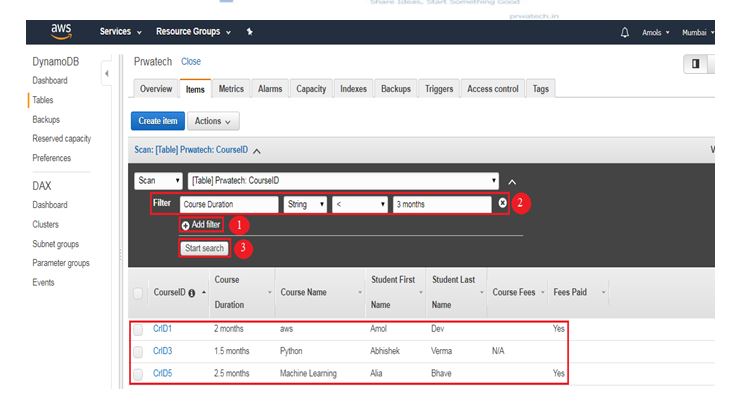Click the Add filter button
The image size is (748, 401).
coord(201,225)
